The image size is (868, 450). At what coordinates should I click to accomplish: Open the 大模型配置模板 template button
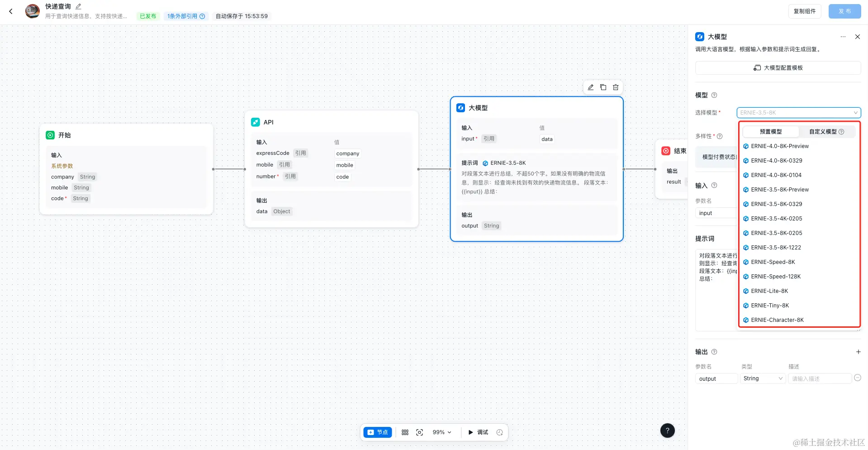coord(778,68)
